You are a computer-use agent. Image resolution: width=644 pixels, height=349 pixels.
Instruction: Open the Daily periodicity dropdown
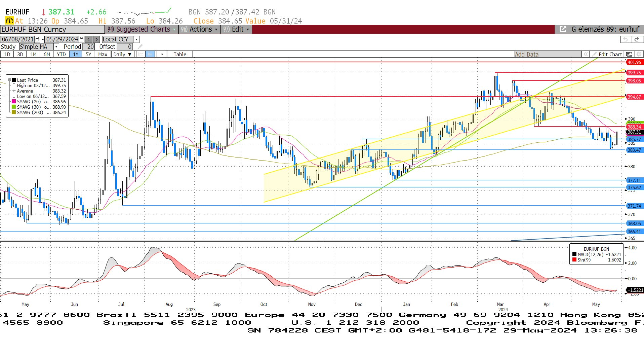coord(123,54)
